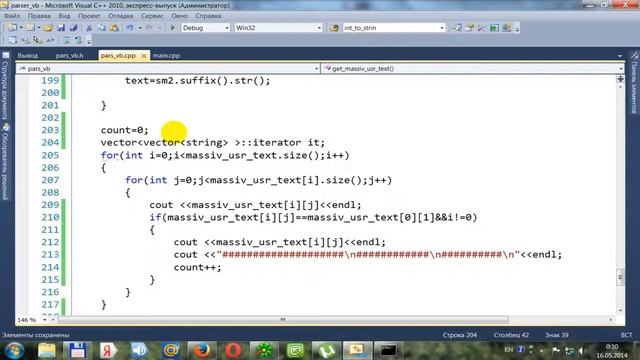Close the pars_vb.cpp tab
640x360 pixels.
point(144,56)
